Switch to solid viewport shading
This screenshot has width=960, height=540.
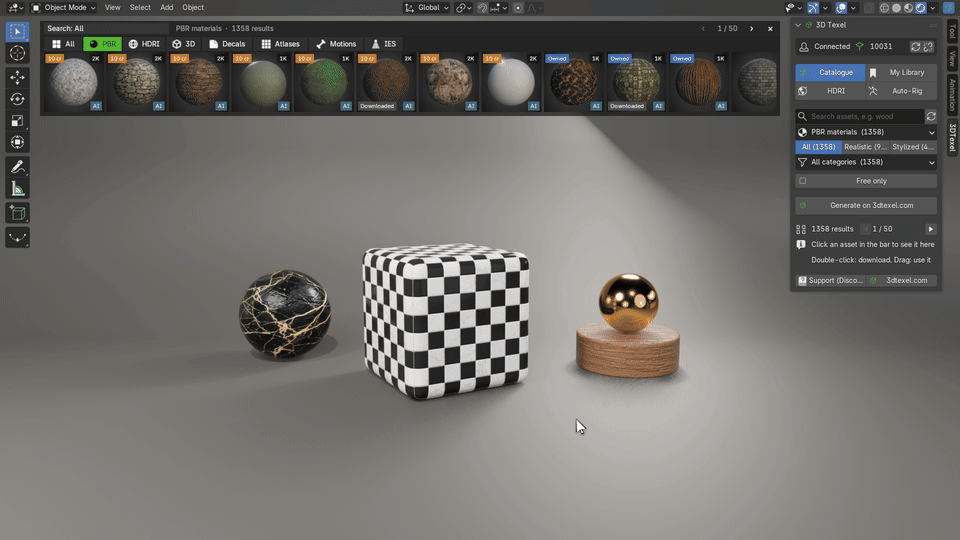click(x=896, y=8)
